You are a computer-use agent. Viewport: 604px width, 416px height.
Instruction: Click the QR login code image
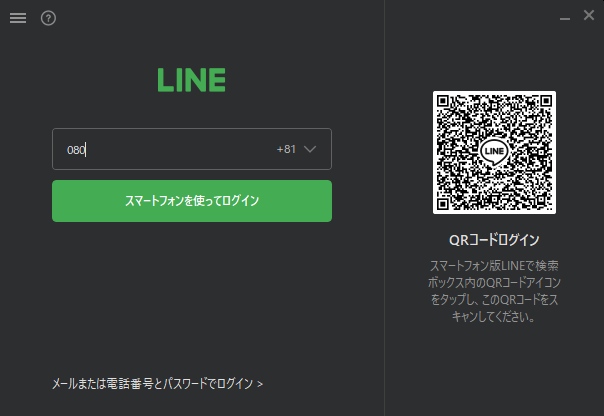494,153
